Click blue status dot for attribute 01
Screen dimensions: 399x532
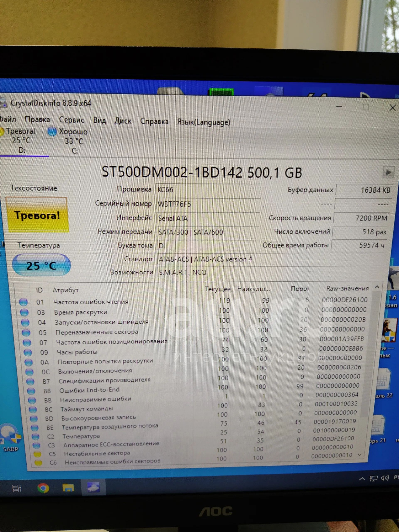(x=23, y=302)
